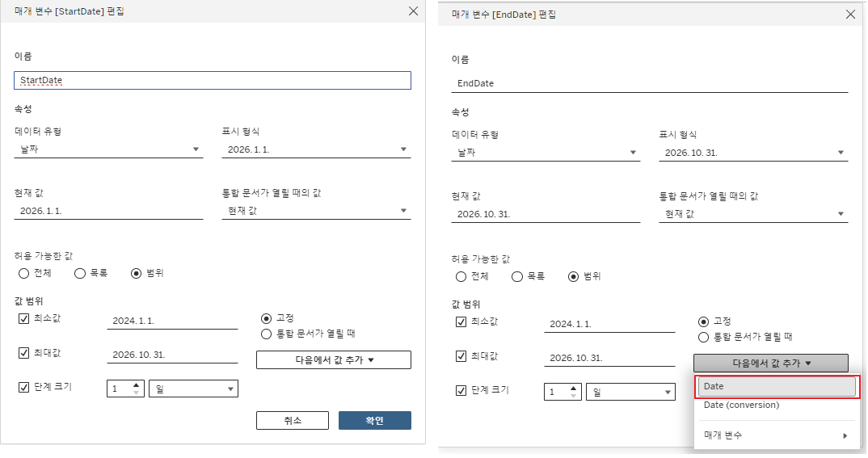Click minimum value field in EndDate dialog
This screenshot has height=458, width=868.
click(609, 324)
